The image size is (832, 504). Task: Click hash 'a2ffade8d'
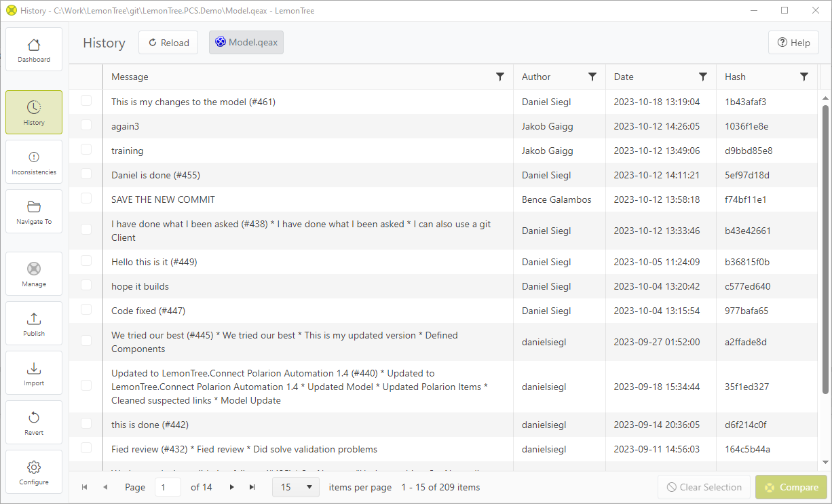746,342
